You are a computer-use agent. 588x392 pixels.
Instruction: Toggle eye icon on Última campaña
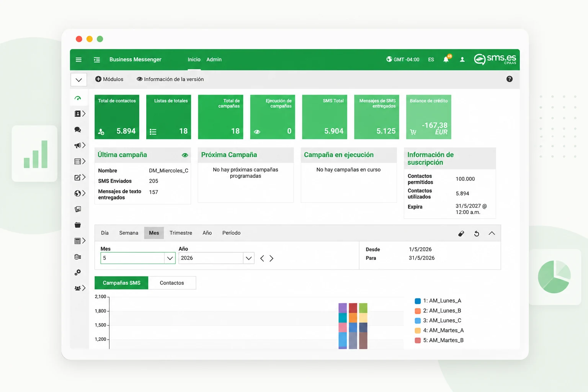(185, 155)
